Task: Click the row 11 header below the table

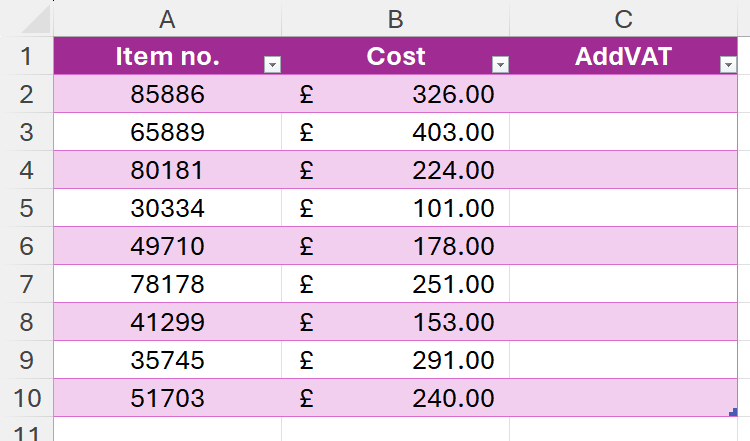Action: 26,432
